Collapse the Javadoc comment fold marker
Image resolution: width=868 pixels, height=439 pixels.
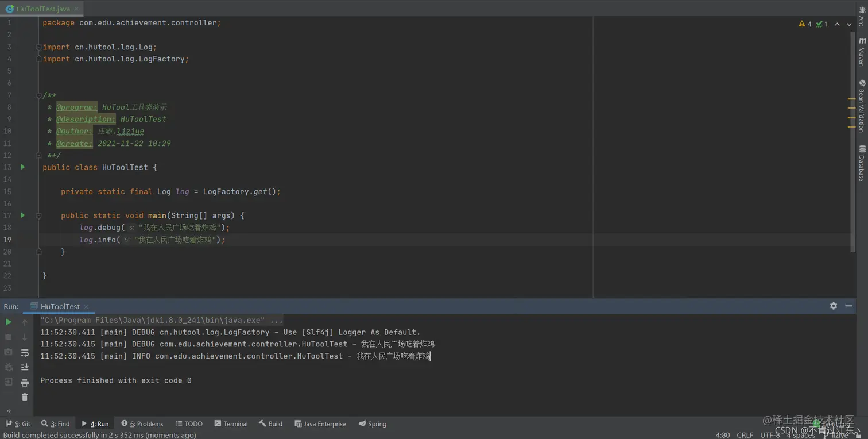[38, 95]
